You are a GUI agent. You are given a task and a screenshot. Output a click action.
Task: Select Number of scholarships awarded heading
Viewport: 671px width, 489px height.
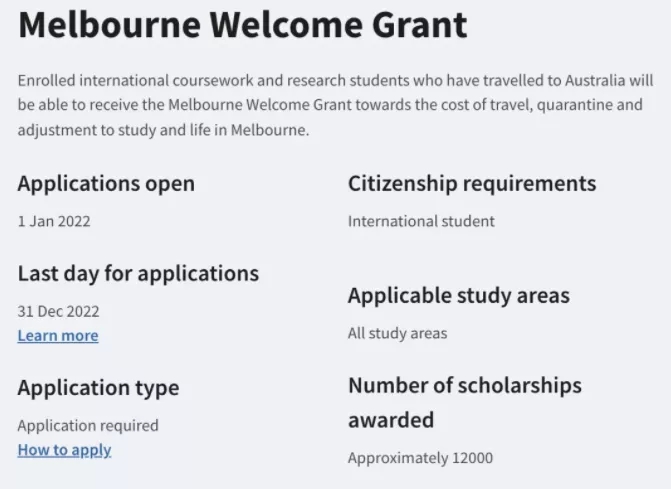click(x=465, y=403)
